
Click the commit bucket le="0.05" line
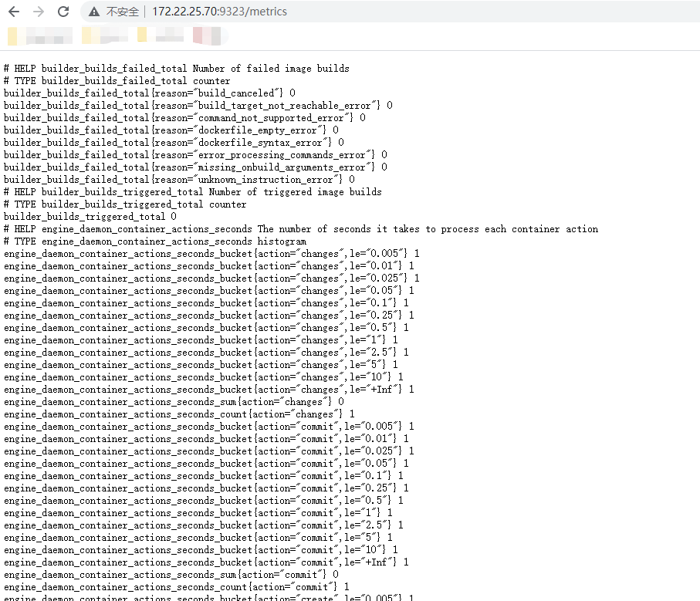coord(206,464)
